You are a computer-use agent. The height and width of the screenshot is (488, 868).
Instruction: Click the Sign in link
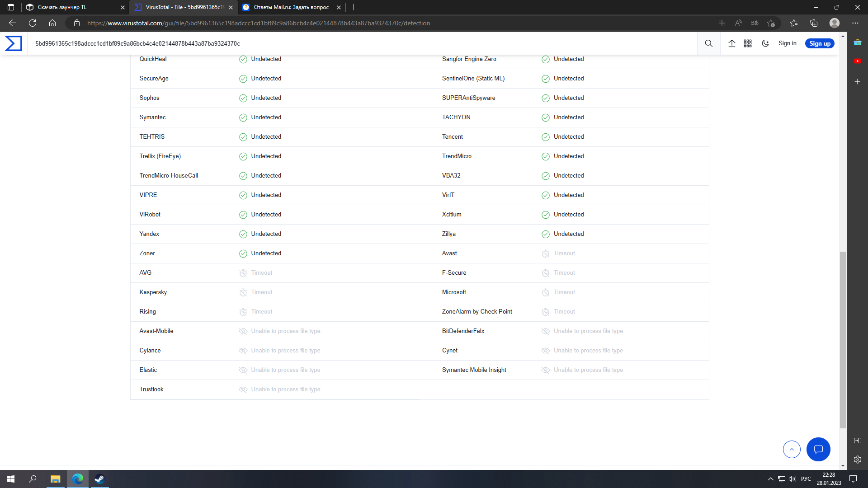788,43
